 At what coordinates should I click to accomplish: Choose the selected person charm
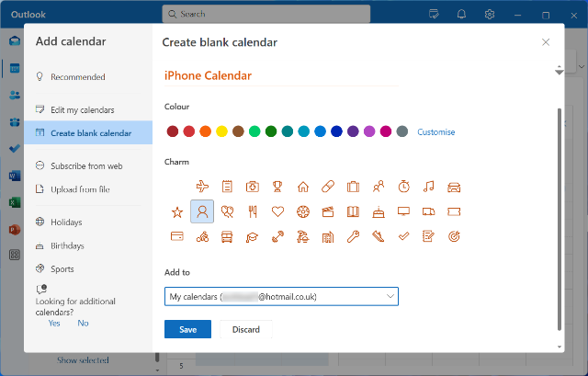[202, 211]
